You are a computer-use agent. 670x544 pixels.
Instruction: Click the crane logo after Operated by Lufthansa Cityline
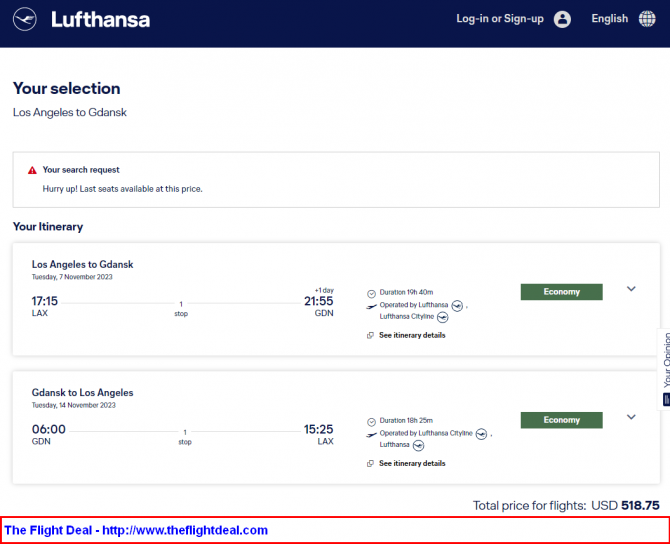482,434
